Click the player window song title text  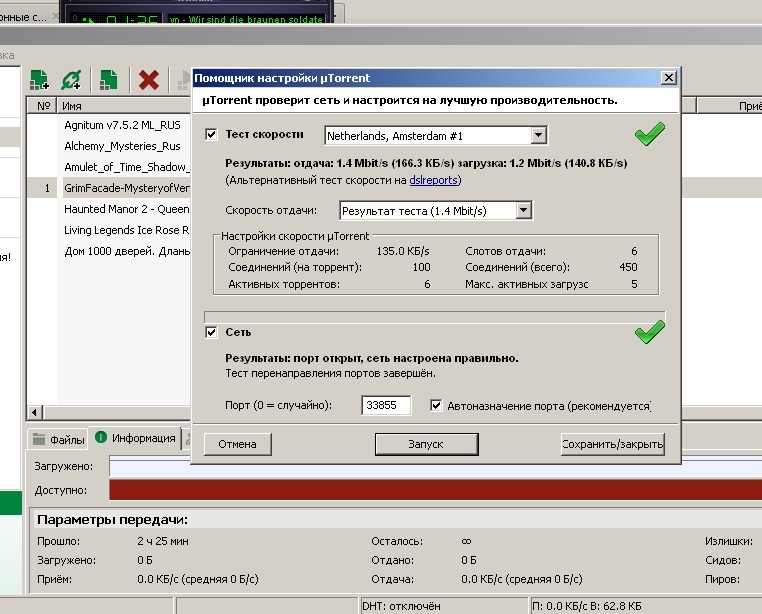pyautogui.click(x=246, y=19)
